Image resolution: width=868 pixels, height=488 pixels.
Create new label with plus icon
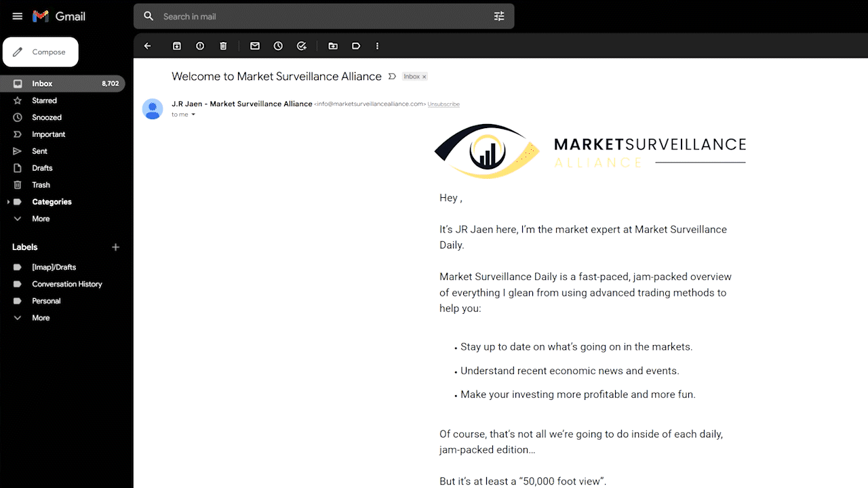pyautogui.click(x=115, y=247)
